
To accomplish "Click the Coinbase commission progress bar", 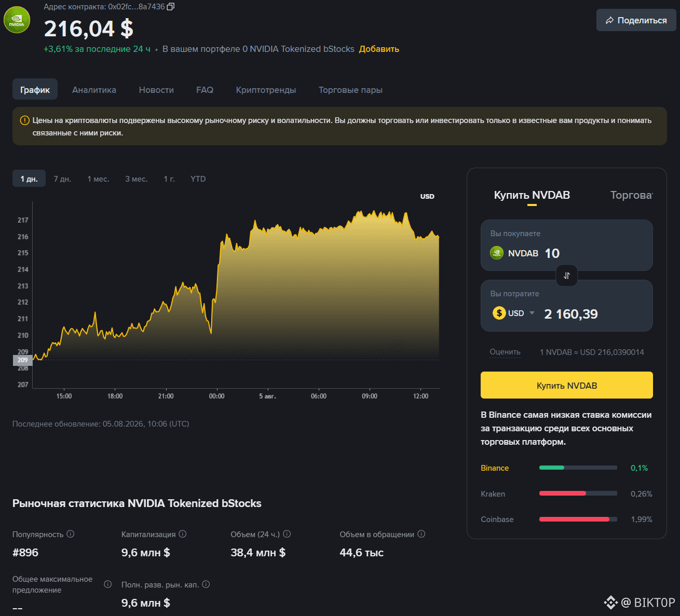I will (578, 519).
